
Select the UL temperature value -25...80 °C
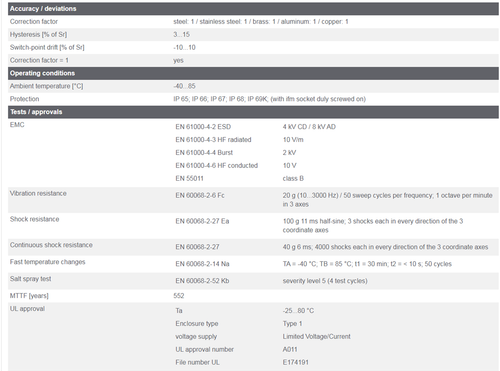pyautogui.click(x=298, y=311)
